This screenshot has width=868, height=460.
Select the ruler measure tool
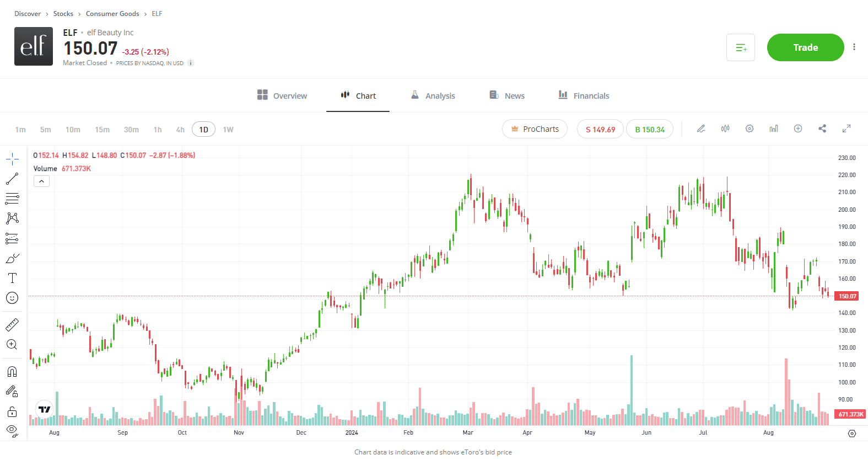(12, 325)
